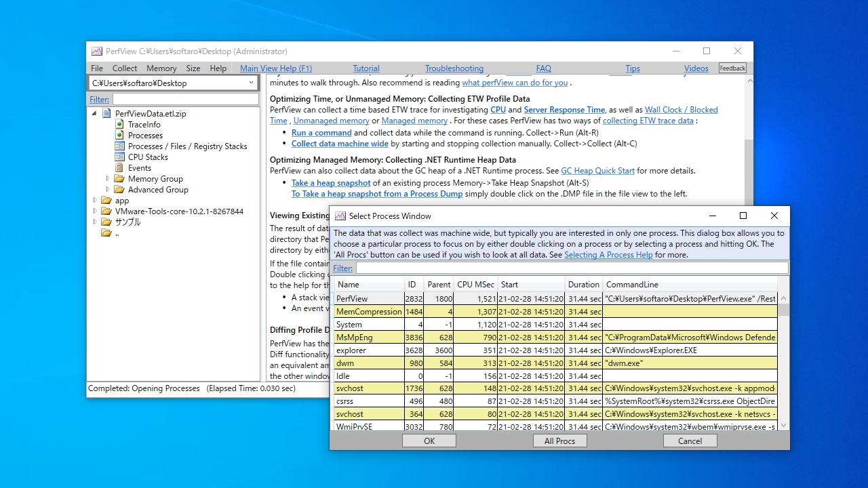Screen dimensions: 868x488
Task: Open GC Heap Quick Start link
Action: [598, 171]
